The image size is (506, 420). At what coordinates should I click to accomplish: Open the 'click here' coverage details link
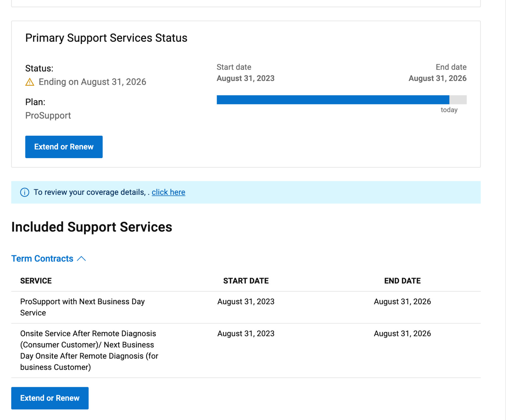tap(169, 192)
